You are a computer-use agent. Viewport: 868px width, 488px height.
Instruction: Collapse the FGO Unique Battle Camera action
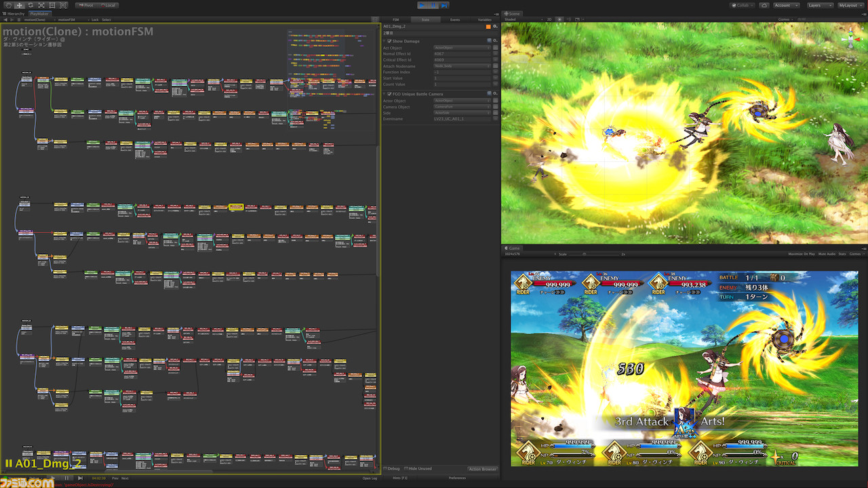tap(384, 94)
